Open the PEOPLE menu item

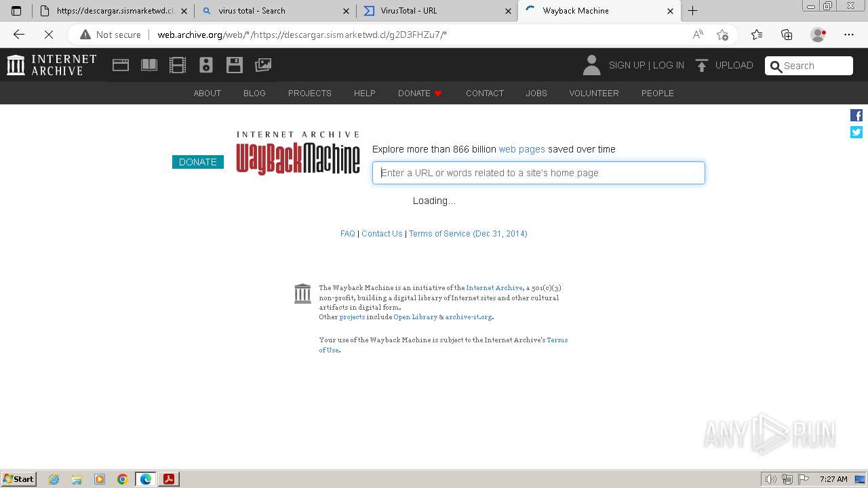pos(658,93)
